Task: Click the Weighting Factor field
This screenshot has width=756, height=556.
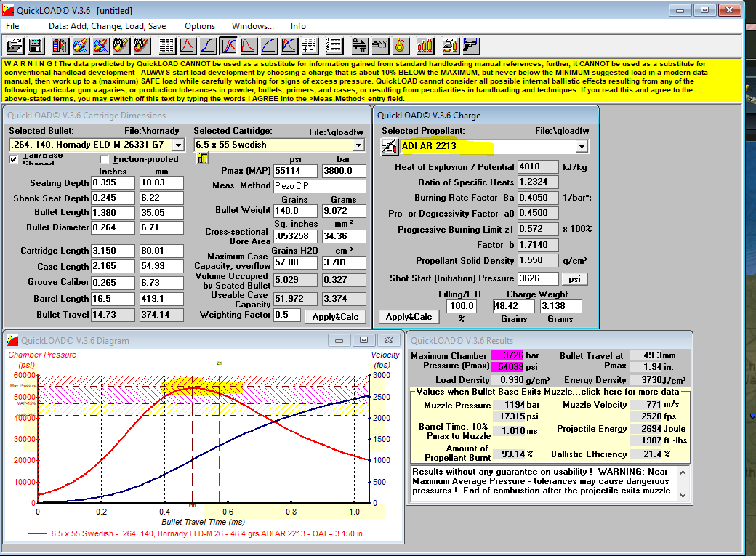Action: click(x=287, y=315)
